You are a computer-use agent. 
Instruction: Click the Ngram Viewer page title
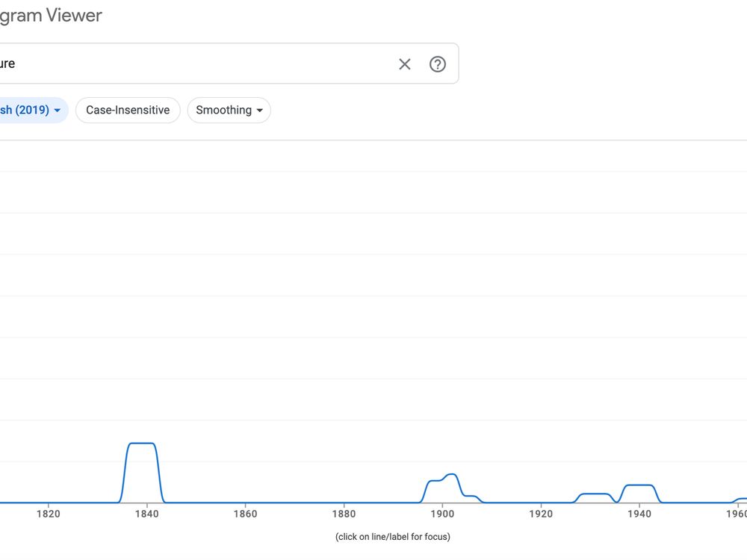tap(51, 15)
